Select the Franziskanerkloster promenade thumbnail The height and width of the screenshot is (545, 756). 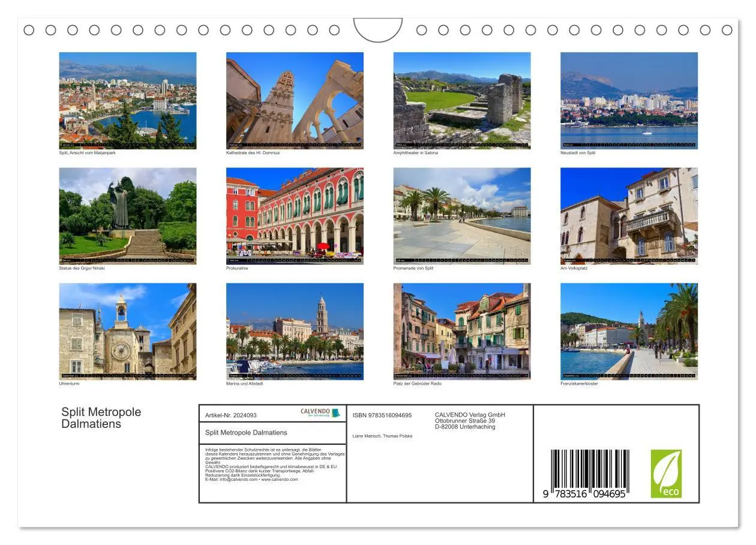click(x=629, y=330)
